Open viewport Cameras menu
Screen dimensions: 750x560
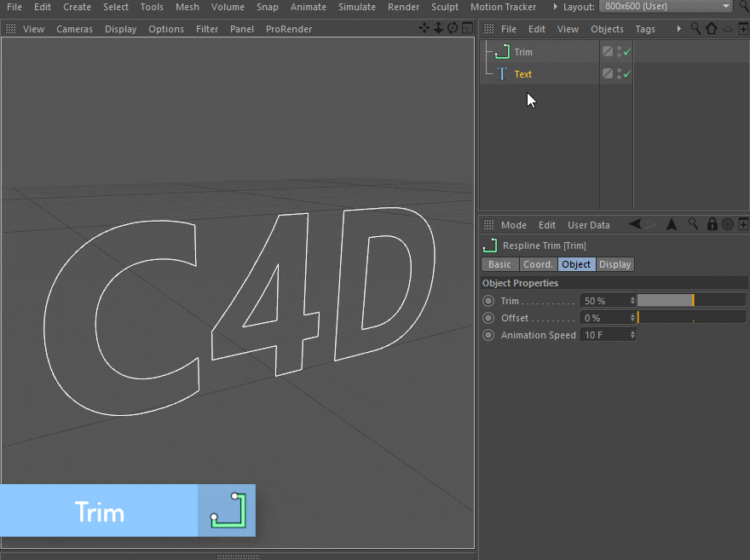tap(75, 29)
